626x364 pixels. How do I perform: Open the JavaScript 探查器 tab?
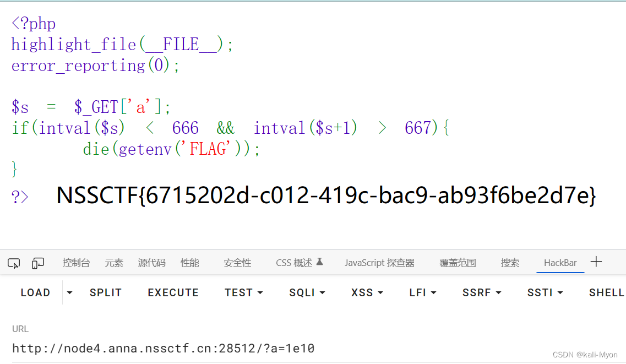380,263
